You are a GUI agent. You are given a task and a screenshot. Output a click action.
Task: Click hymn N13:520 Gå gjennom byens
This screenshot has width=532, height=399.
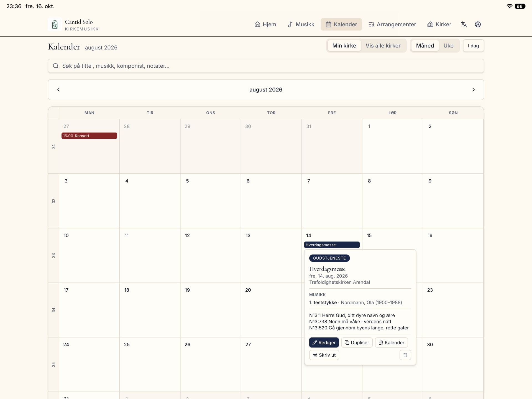359,328
